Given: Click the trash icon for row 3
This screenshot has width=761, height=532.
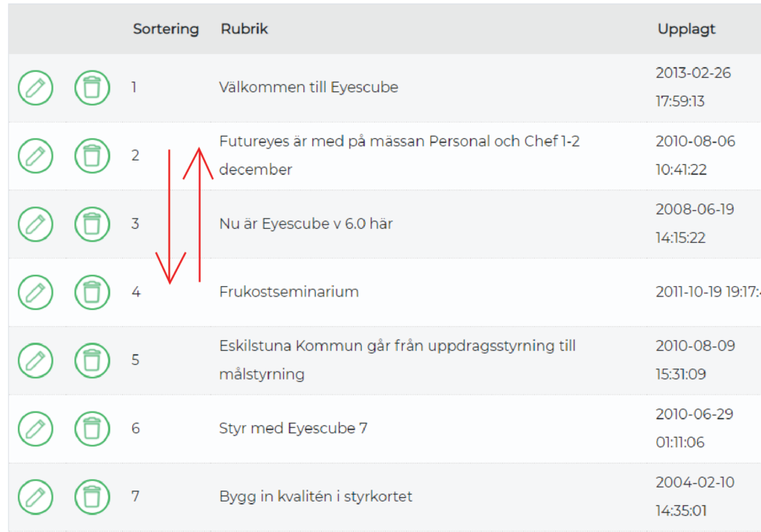Looking at the screenshot, I should click(x=92, y=224).
